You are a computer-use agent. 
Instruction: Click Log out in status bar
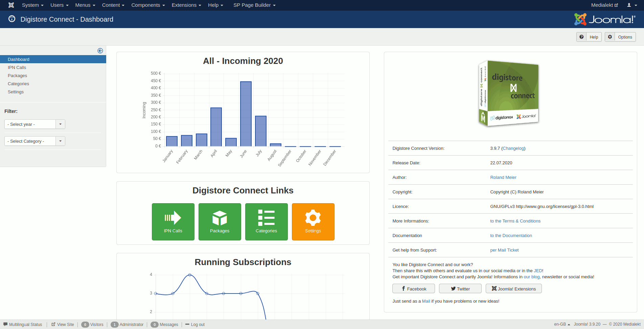[195, 324]
